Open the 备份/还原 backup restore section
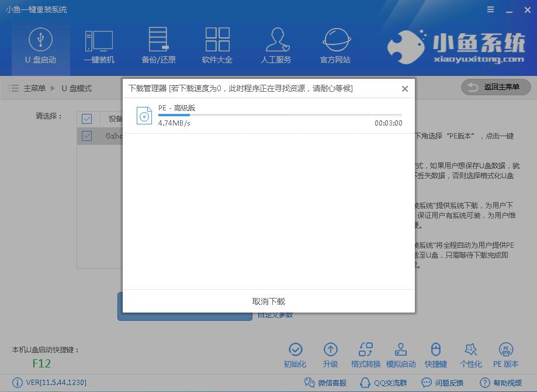Image resolution: width=537 pixels, height=392 pixels. [157, 39]
